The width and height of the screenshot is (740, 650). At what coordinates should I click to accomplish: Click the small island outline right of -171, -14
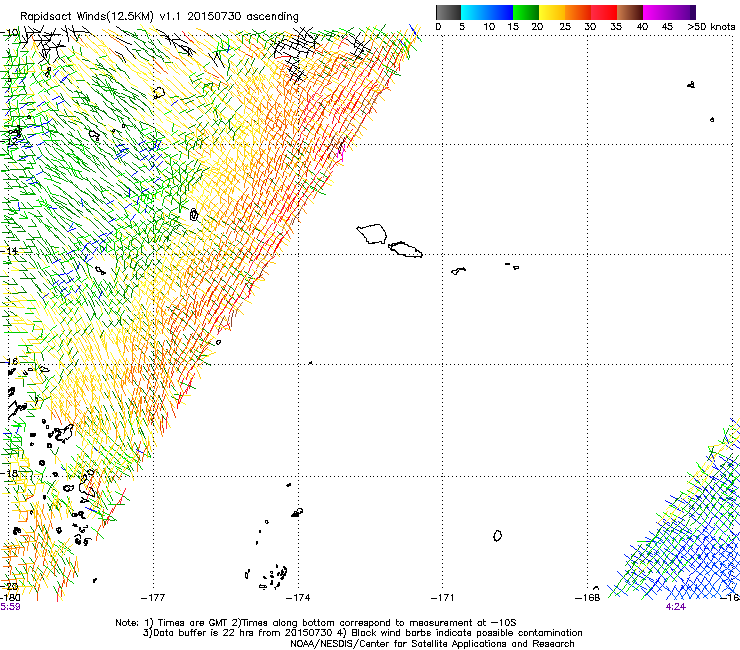(458, 271)
